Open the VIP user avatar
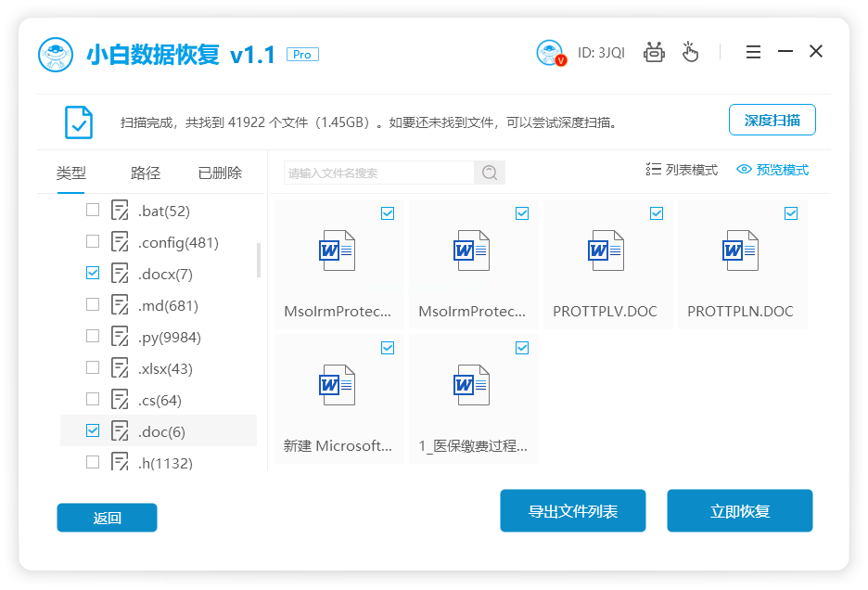 550,52
